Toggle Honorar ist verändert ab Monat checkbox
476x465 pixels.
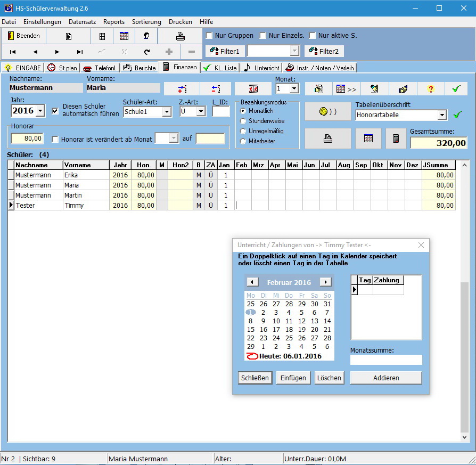[x=55, y=140]
